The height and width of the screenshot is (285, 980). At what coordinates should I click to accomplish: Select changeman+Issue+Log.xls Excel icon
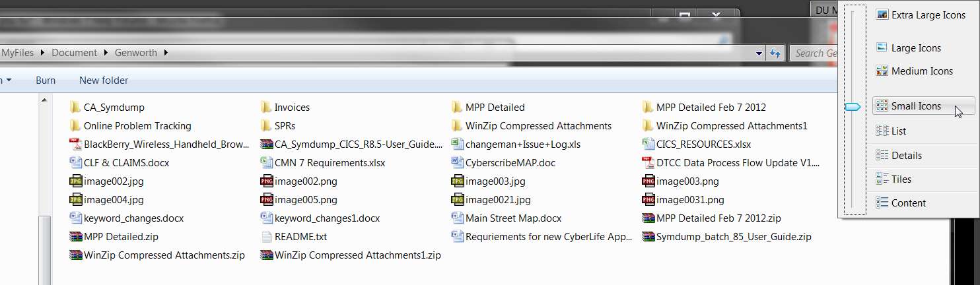(x=456, y=144)
